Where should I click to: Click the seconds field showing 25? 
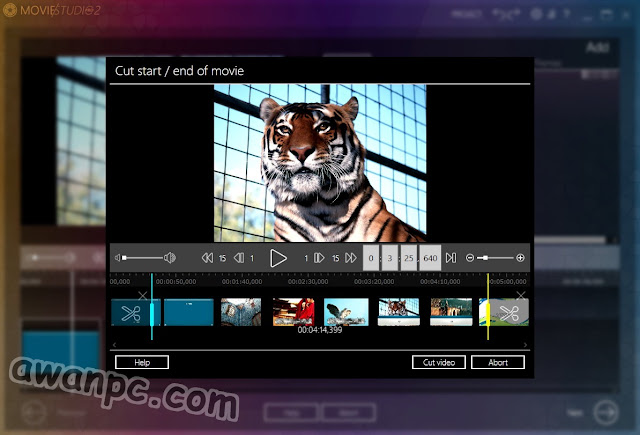[409, 258]
